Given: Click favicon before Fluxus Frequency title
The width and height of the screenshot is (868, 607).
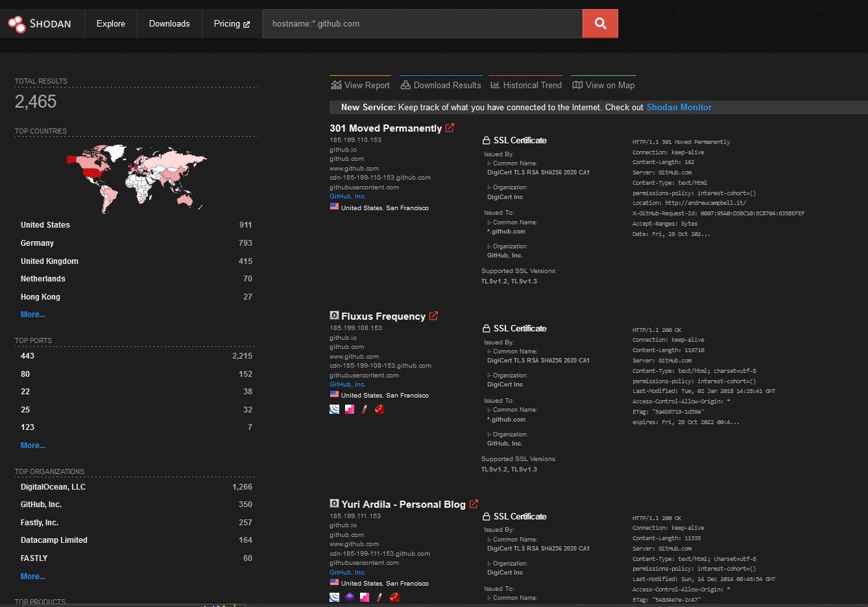Looking at the screenshot, I should point(334,315).
